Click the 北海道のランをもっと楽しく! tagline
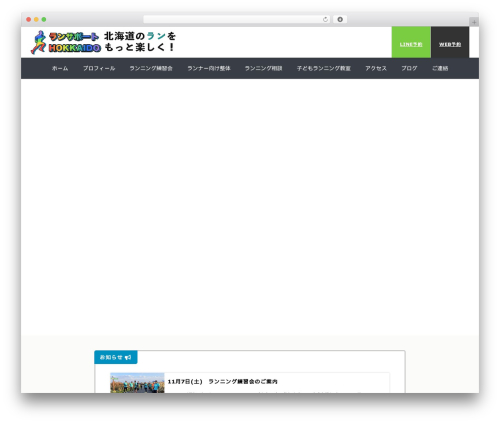This screenshot has width=500, height=423. tap(140, 42)
